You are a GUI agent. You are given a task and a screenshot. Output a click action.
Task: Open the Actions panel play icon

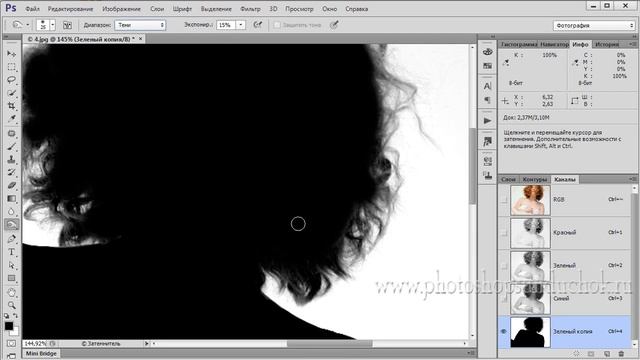(x=487, y=121)
